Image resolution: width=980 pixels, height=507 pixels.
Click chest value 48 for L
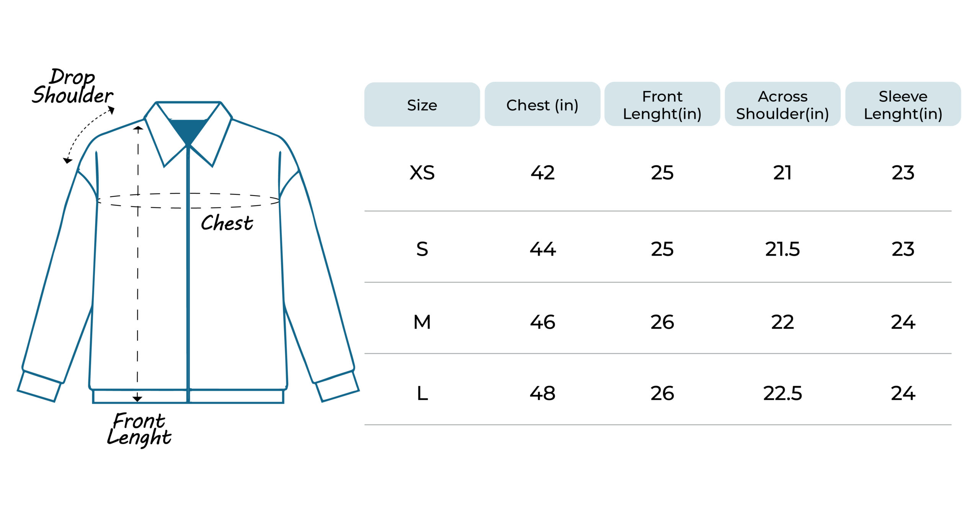pyautogui.click(x=542, y=393)
